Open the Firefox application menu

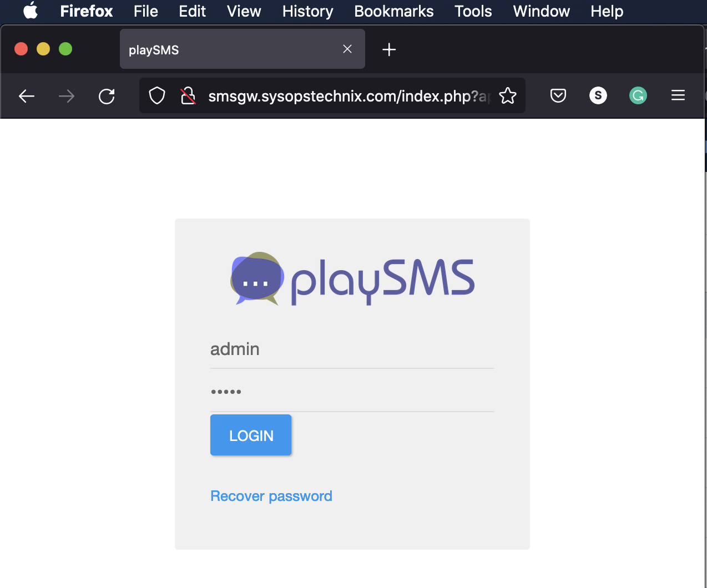pyautogui.click(x=87, y=11)
